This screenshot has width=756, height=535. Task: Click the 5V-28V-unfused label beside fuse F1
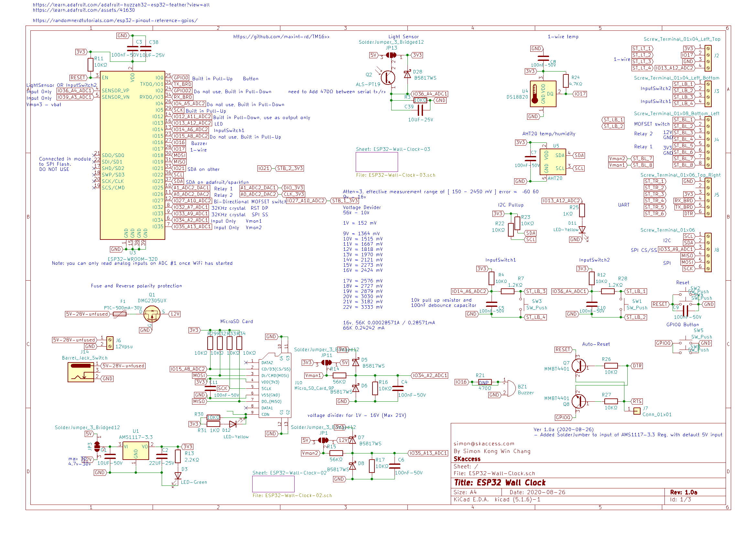coord(87,314)
